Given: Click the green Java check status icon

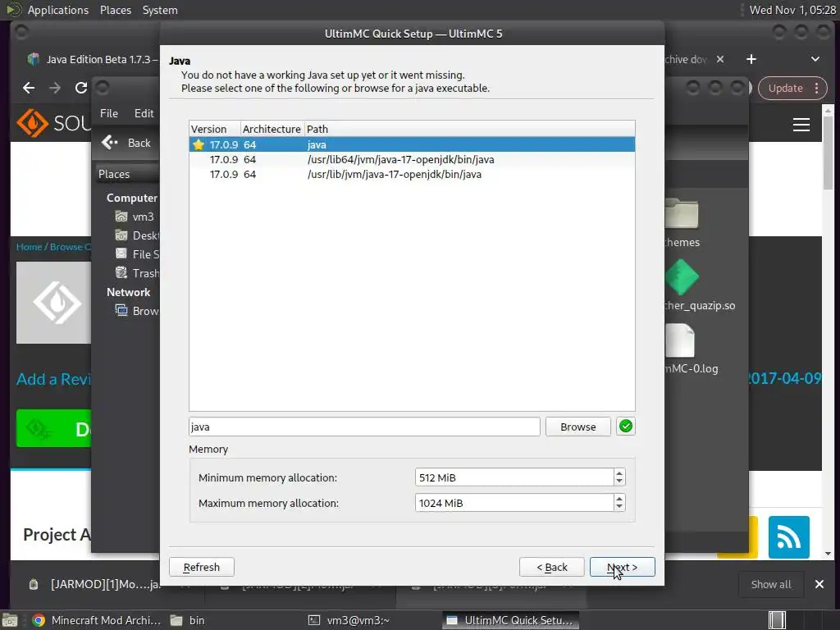Looking at the screenshot, I should pos(626,427).
